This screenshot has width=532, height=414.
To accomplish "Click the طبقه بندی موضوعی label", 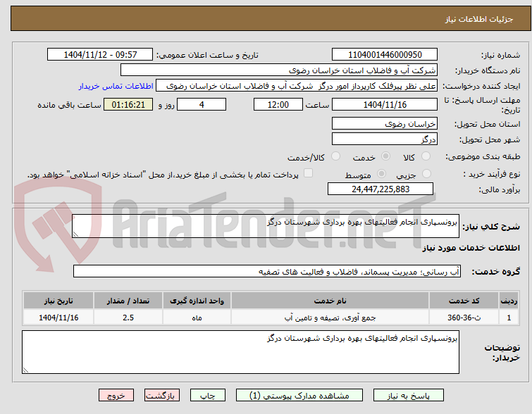I will (x=483, y=156).
